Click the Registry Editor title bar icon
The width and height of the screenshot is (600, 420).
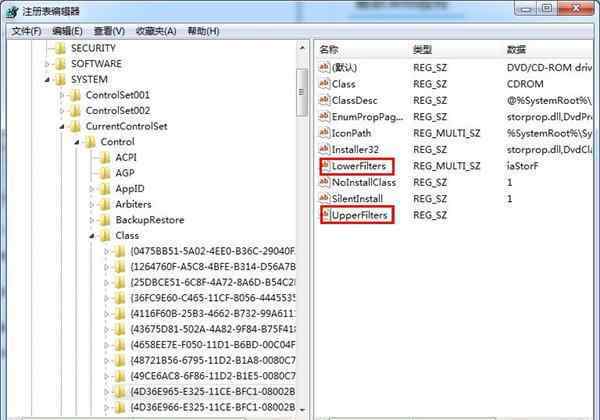pyautogui.click(x=13, y=12)
